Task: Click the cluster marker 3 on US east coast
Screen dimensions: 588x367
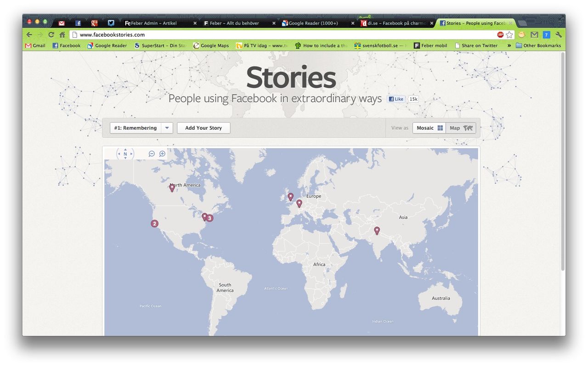Action: pos(209,218)
